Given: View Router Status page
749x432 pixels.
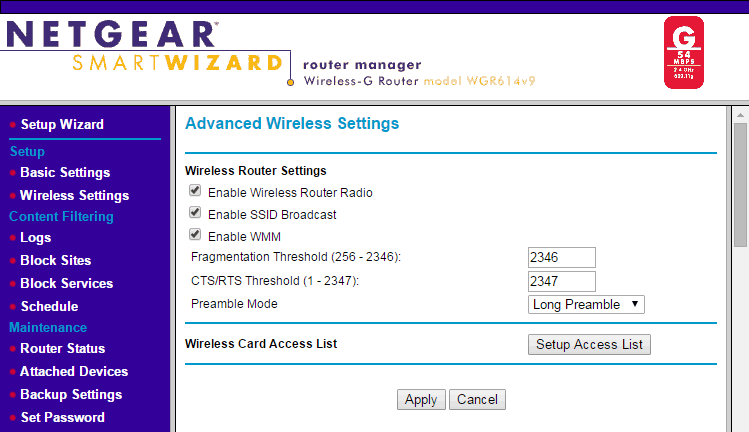Looking at the screenshot, I should tap(62, 348).
